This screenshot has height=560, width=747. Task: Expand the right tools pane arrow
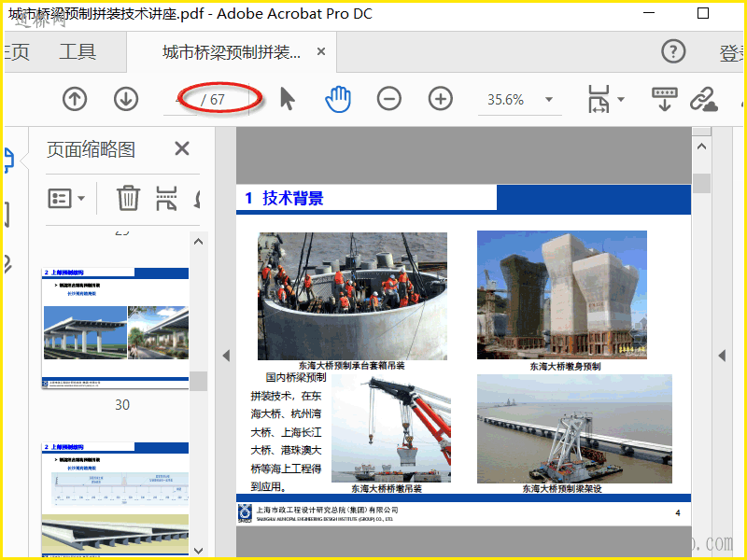[722, 356]
